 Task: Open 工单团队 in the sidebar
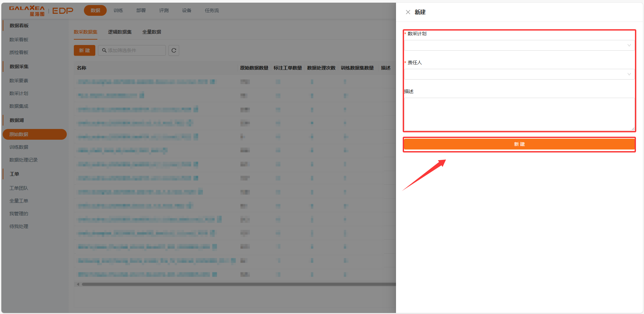(19, 188)
